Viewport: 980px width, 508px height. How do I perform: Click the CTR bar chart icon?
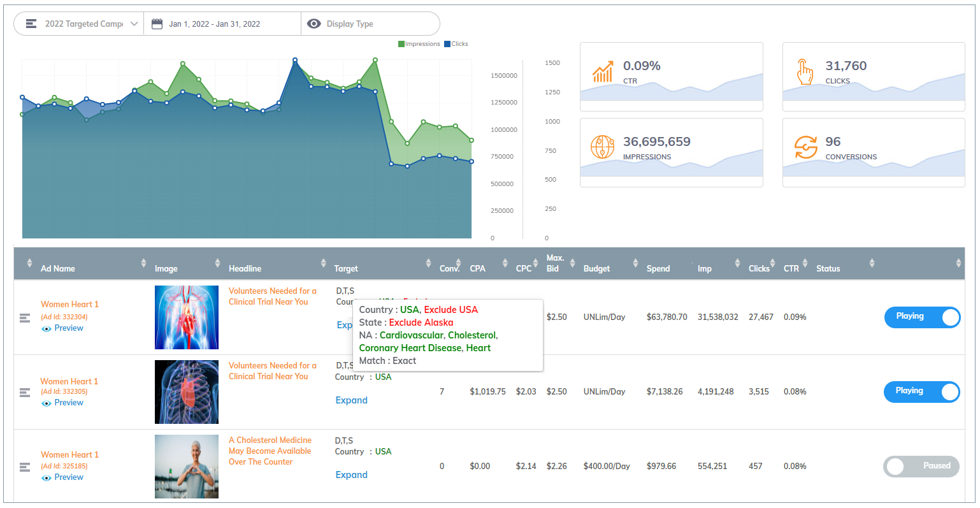(x=602, y=72)
